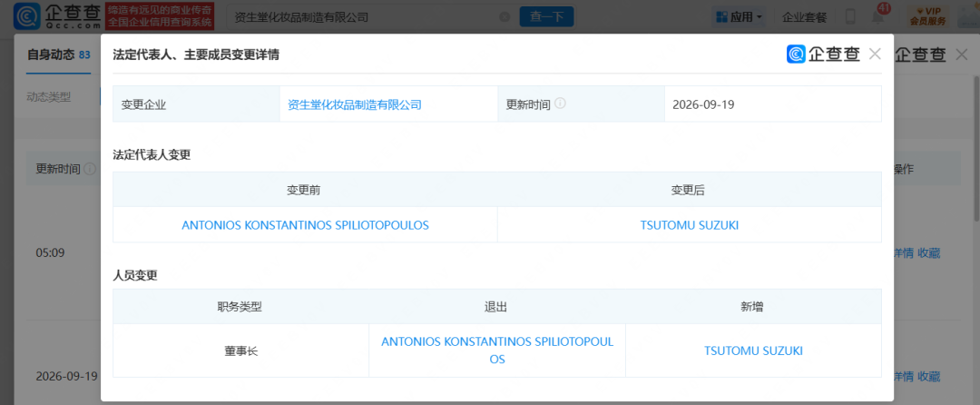The width and height of the screenshot is (980, 405).
Task: Open the 应用 dropdown menu
Action: pos(740,17)
